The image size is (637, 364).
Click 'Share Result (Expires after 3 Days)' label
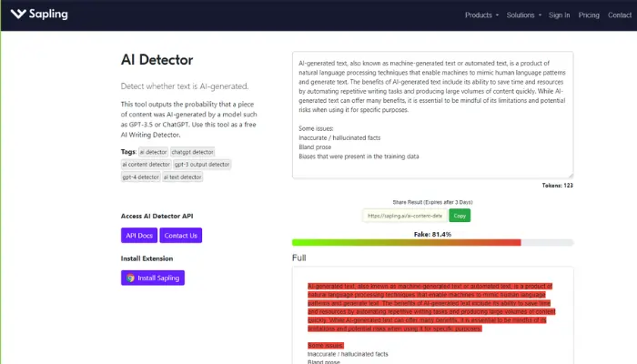tap(432, 202)
